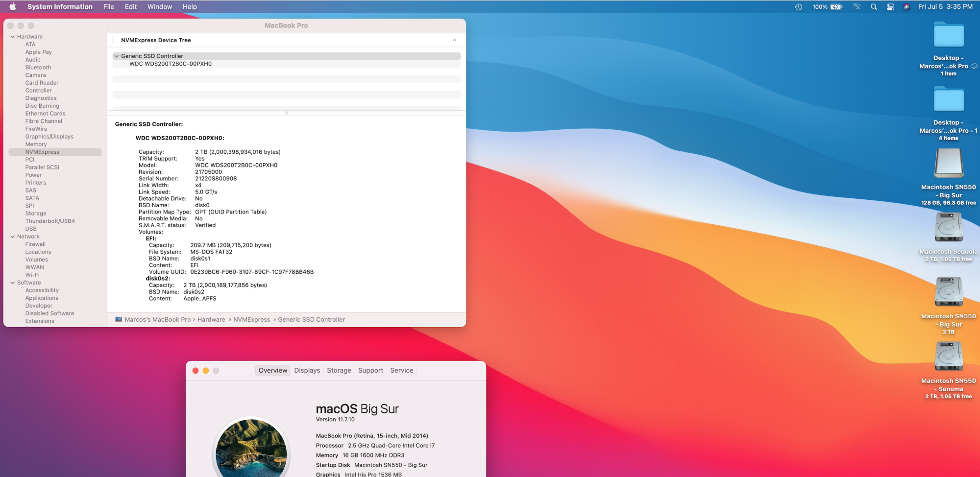Viewport: 980px width, 477px height.
Task: Collapse the Generic SSD Controller tree row
Action: 117,56
